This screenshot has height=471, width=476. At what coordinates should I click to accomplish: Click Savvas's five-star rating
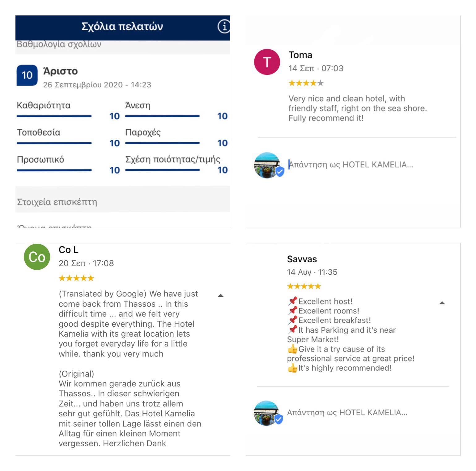[x=304, y=286]
